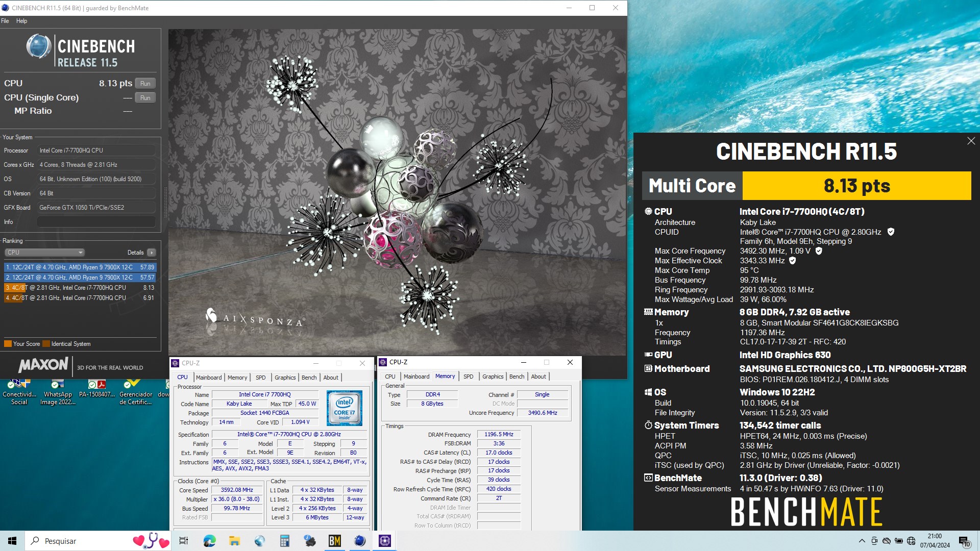Viewport: 980px width, 551px height.
Task: Run the CPU Single Core benchmark
Action: point(145,98)
